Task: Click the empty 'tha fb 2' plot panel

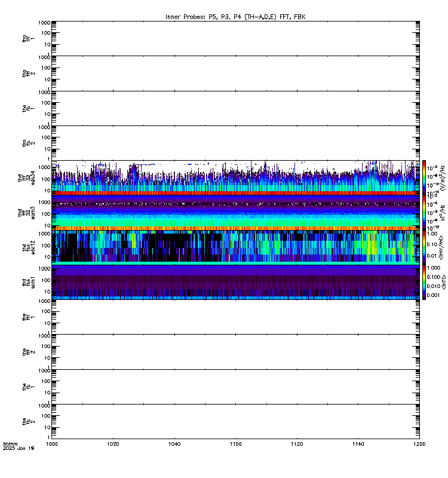Action: coord(235,143)
